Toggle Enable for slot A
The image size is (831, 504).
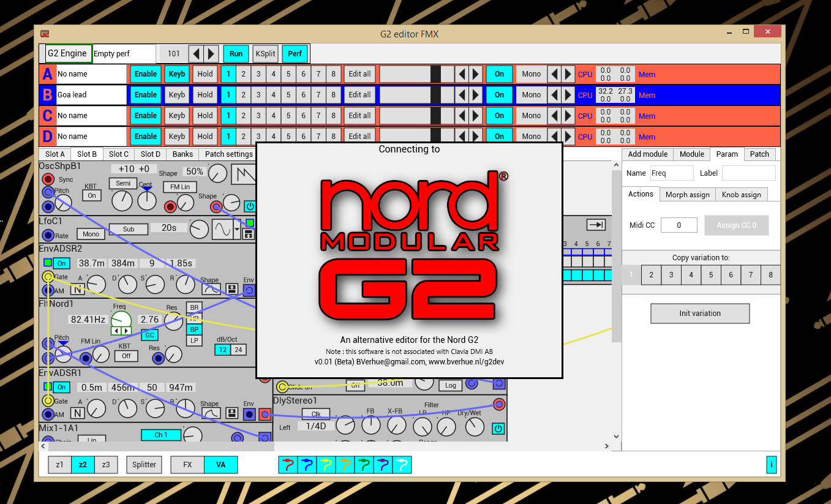tap(146, 74)
